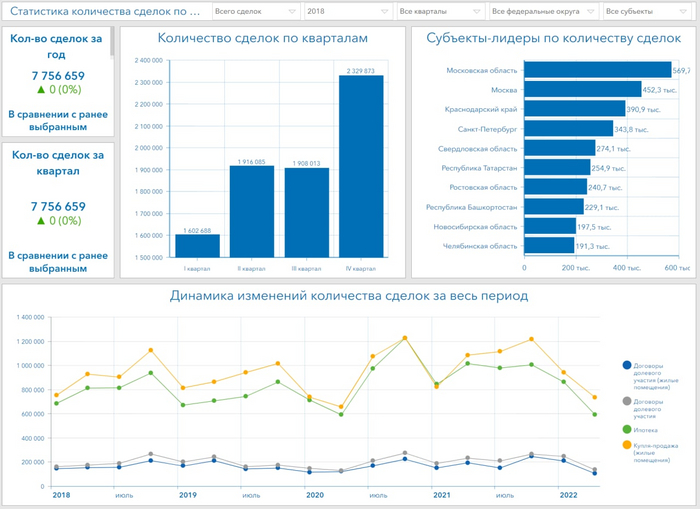Toggle the orange 'Купля-продажа' legend marker
The width and height of the screenshot is (700, 509).
click(x=627, y=445)
